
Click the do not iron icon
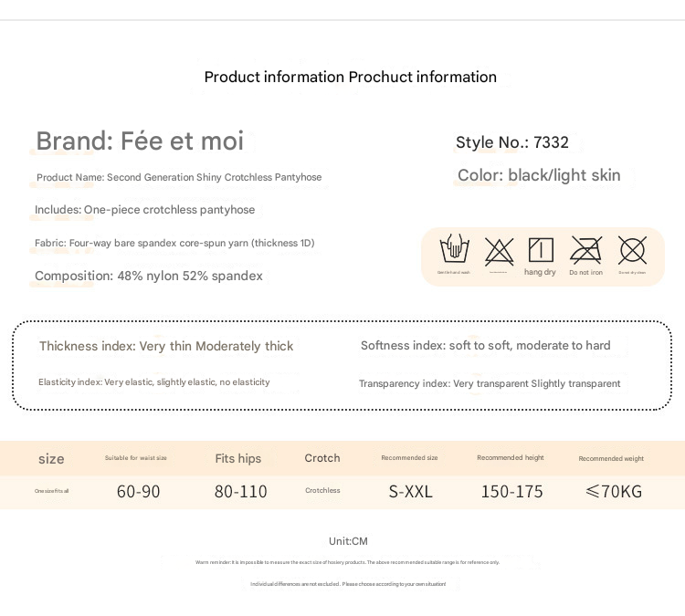pos(585,250)
